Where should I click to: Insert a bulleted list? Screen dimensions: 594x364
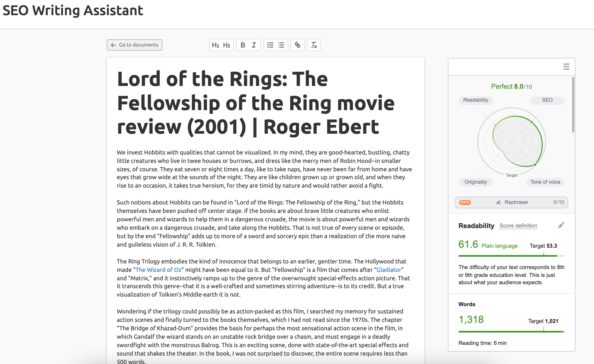[x=281, y=45]
